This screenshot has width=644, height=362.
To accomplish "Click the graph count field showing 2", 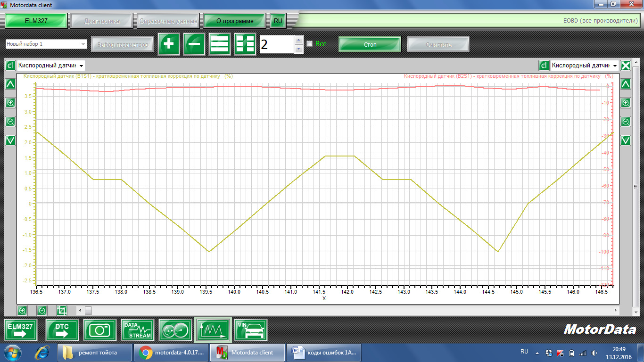I will pos(277,44).
